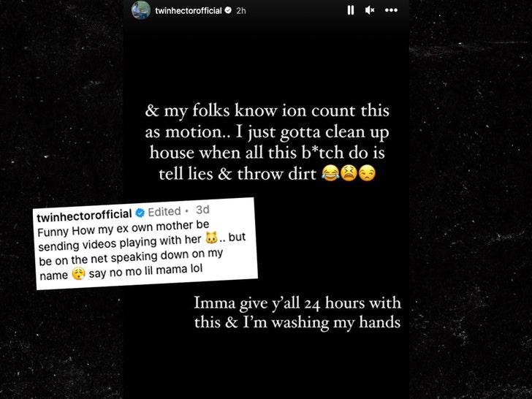Click the crying-laughing emoji after 'throw dirt'
The height and width of the screenshot is (399, 532).
330,173
